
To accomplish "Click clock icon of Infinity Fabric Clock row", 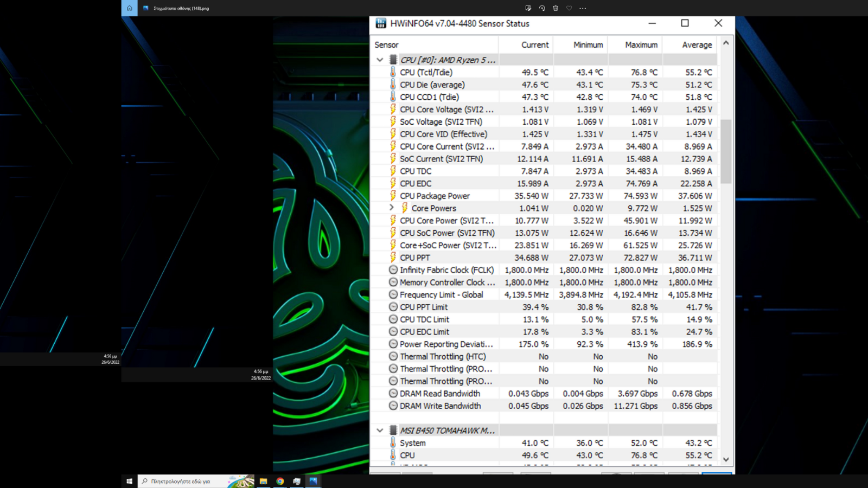I will tap(393, 269).
